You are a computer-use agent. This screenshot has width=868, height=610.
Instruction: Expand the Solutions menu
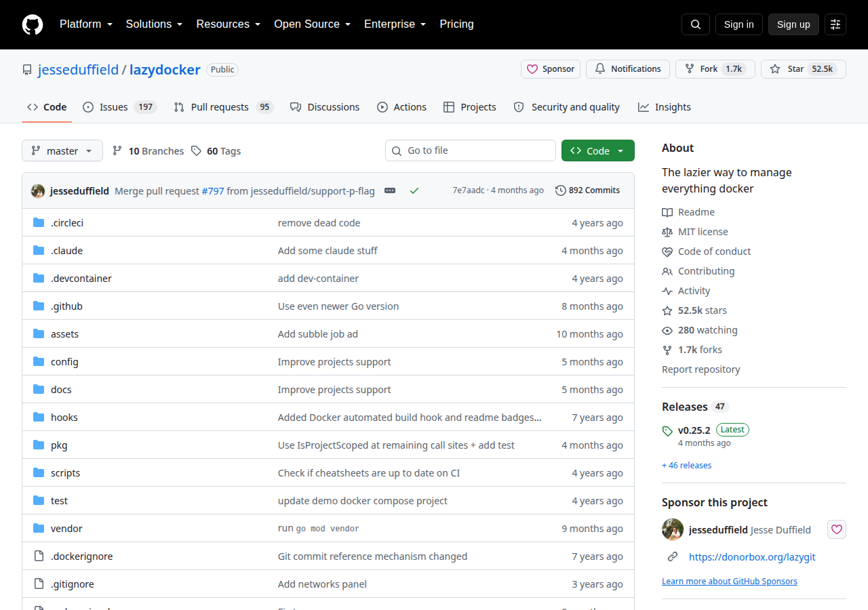[x=154, y=24]
